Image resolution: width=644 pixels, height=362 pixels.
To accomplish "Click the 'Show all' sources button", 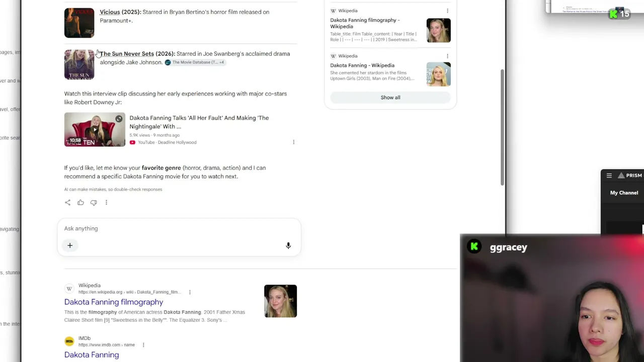I will click(x=390, y=98).
